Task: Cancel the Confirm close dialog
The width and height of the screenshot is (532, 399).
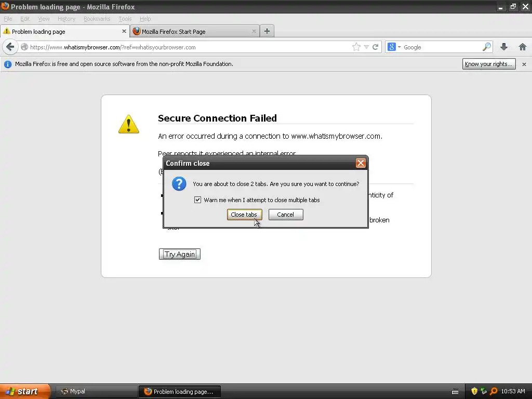Action: [x=286, y=215]
